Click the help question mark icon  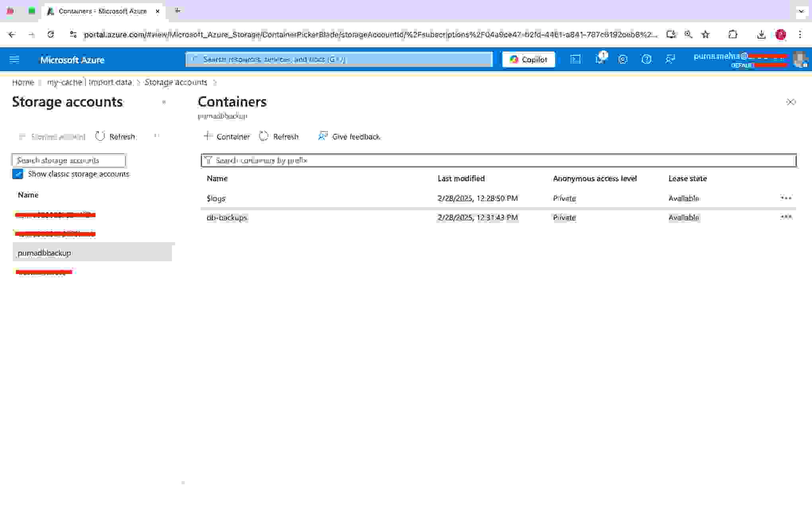[x=646, y=60]
